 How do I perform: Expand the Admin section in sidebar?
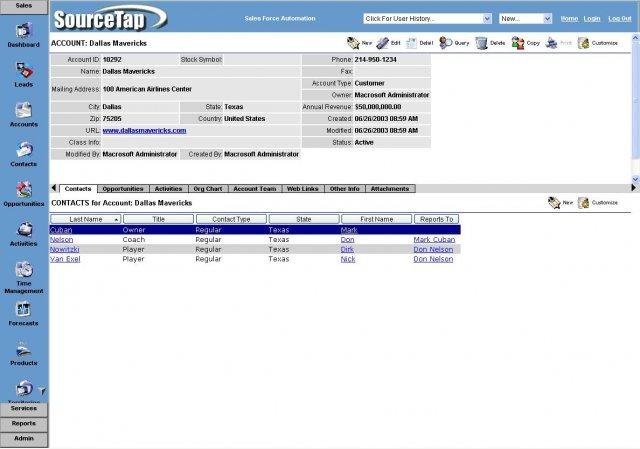click(24, 439)
